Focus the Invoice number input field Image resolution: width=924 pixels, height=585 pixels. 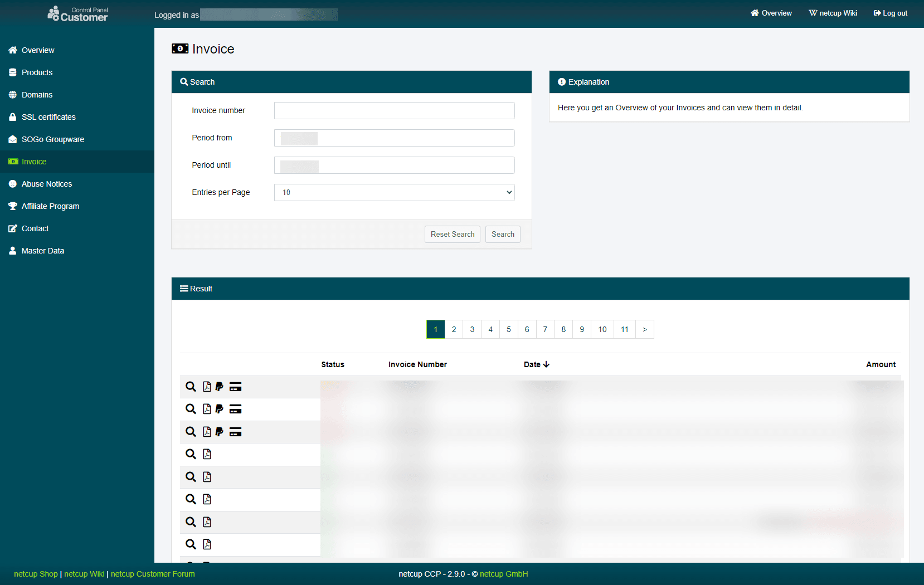click(394, 110)
